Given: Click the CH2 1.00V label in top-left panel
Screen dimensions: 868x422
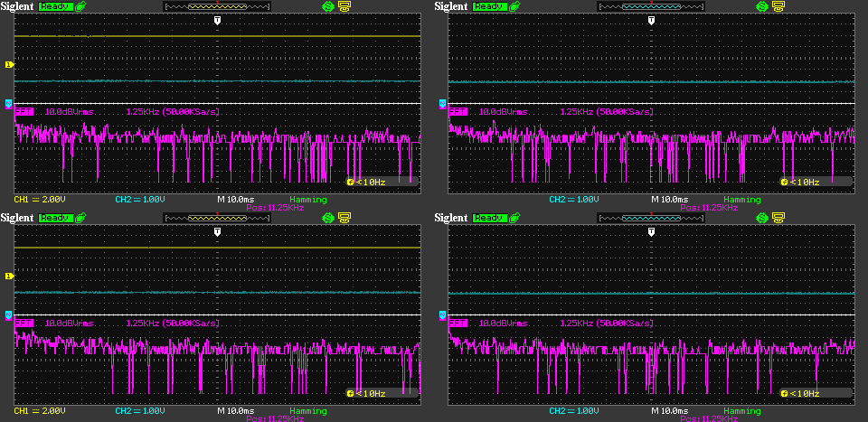Looking at the screenshot, I should [x=141, y=199].
